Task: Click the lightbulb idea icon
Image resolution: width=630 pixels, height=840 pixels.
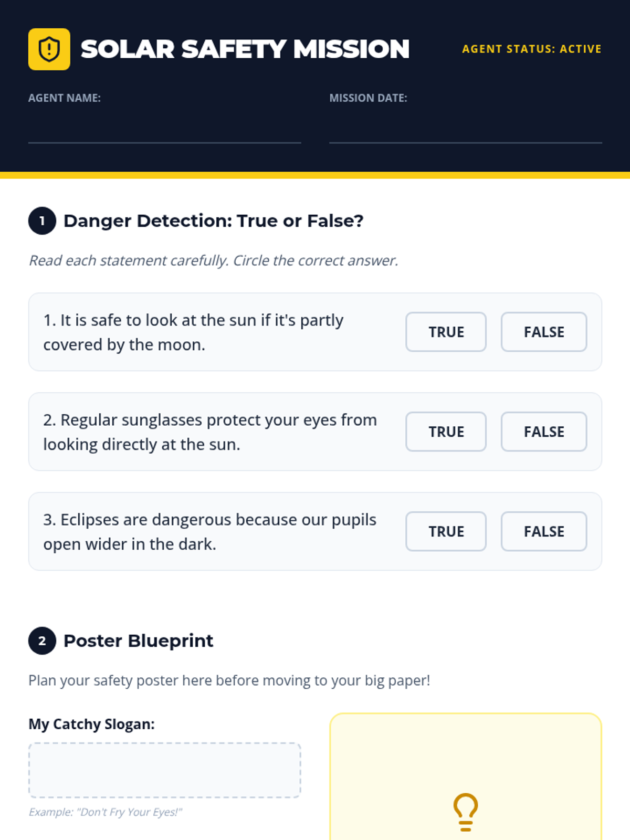Action: tap(465, 812)
